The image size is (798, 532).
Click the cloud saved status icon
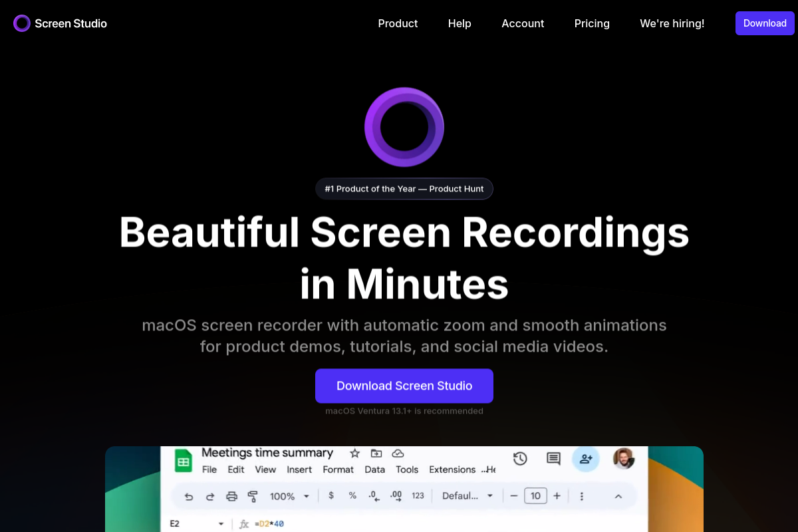point(398,453)
